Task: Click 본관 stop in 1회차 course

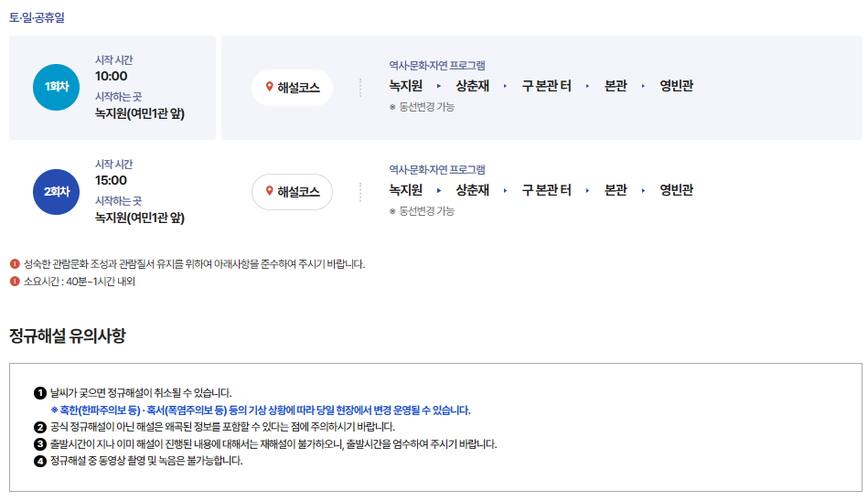Action: (616, 86)
